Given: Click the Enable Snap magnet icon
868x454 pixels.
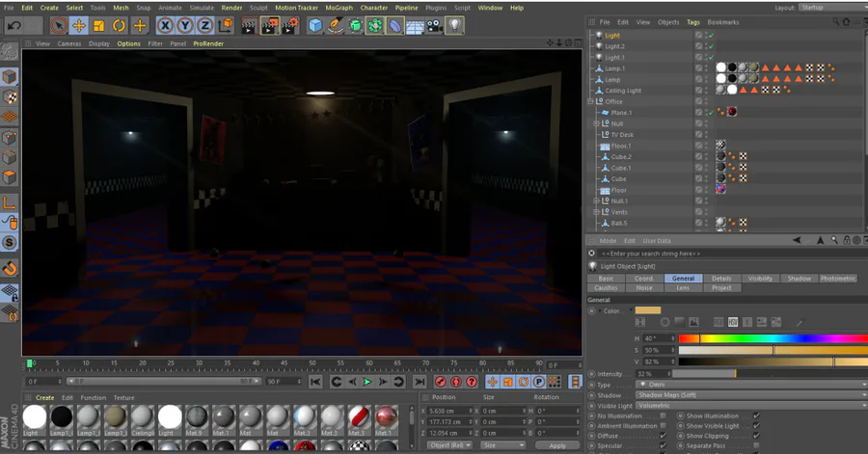Looking at the screenshot, I should point(10,269).
